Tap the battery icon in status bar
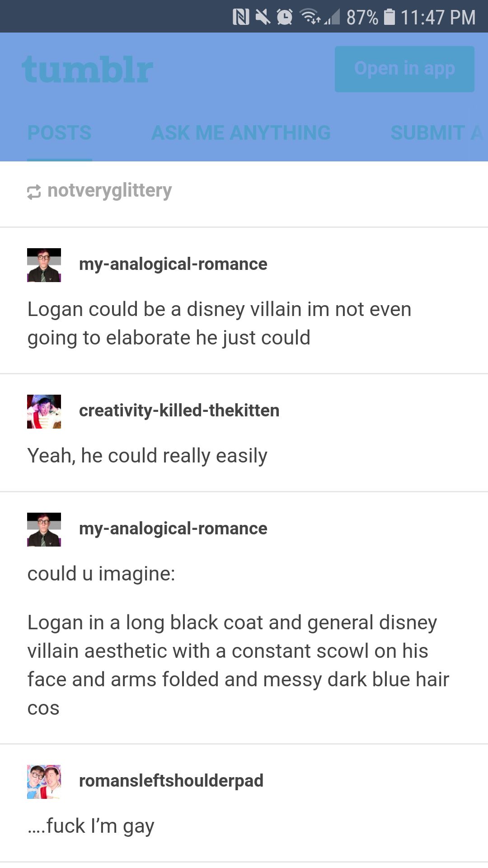Image resolution: width=488 pixels, height=868 pixels. (x=389, y=17)
